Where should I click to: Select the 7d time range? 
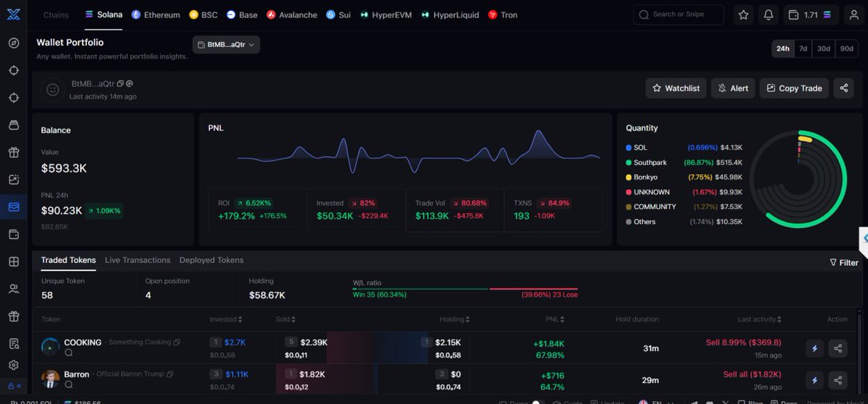[x=803, y=49]
